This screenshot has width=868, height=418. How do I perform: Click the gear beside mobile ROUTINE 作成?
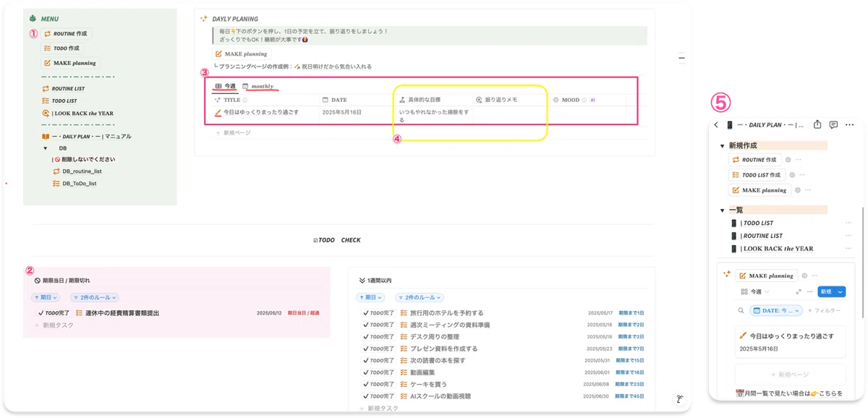787,159
